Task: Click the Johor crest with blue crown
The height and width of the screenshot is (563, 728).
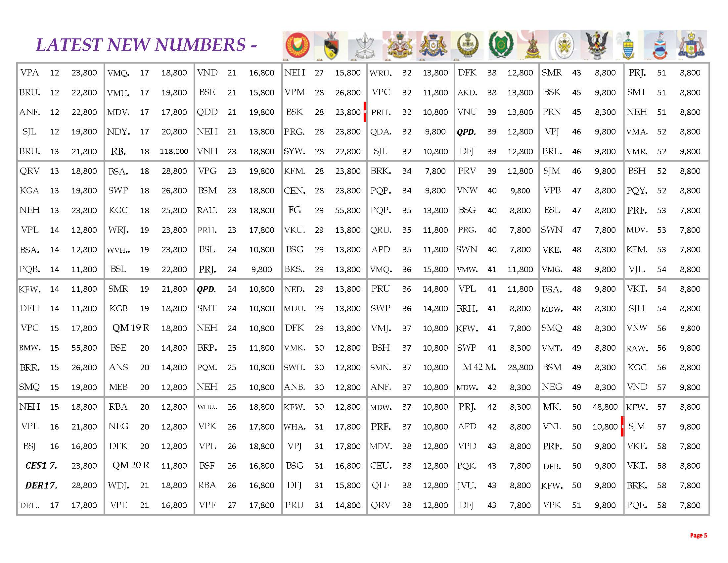Action: (433, 46)
